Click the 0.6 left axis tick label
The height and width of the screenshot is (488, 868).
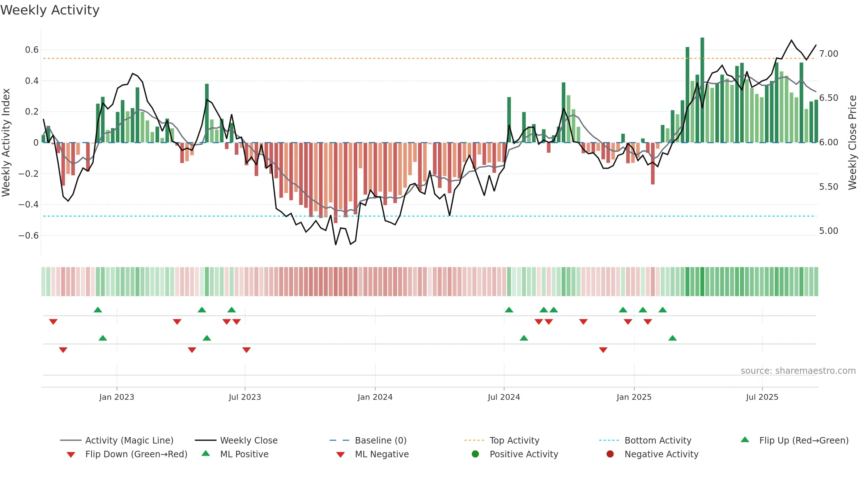[32, 50]
